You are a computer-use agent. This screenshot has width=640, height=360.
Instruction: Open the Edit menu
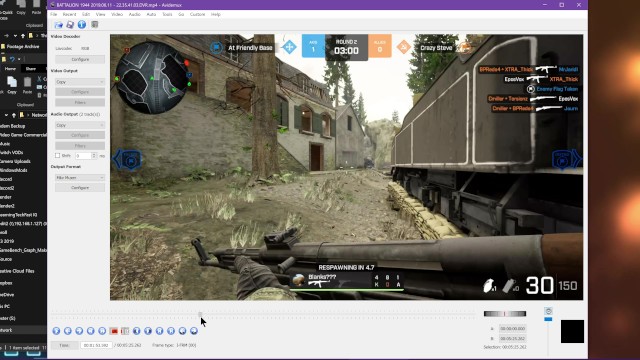pyautogui.click(x=86, y=14)
